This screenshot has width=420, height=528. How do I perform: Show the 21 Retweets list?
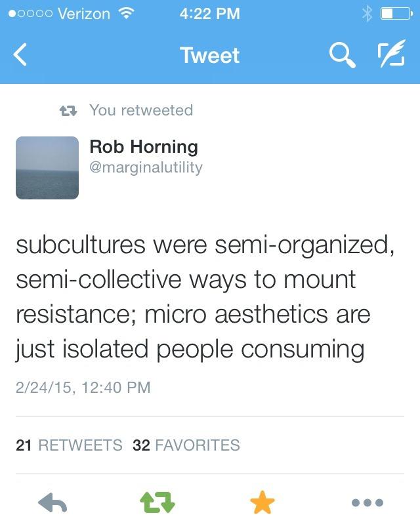pos(69,445)
